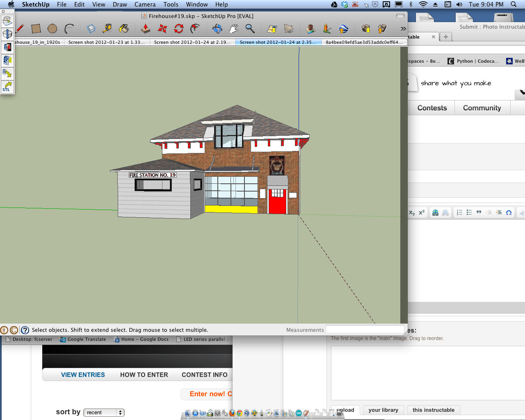Open the File menu
Viewport: 525px width, 420px height.
pos(62,5)
